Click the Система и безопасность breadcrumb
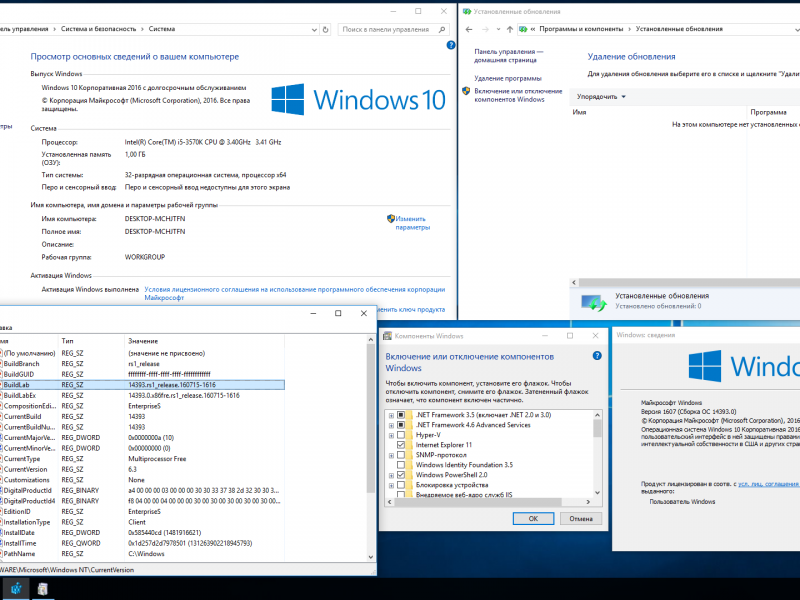 pos(98,29)
